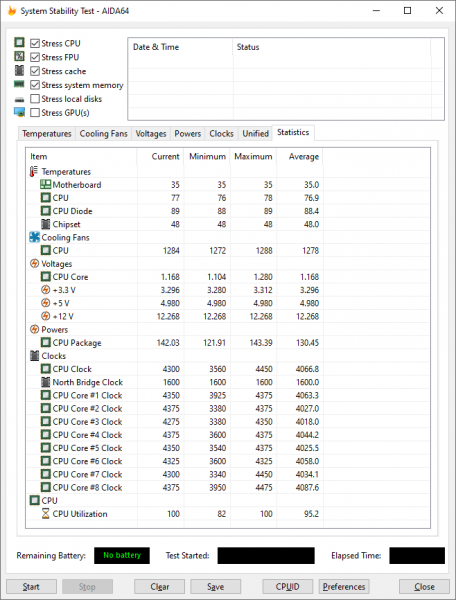Click the +5 V lightning icon
456x600 pixels.
46,303
